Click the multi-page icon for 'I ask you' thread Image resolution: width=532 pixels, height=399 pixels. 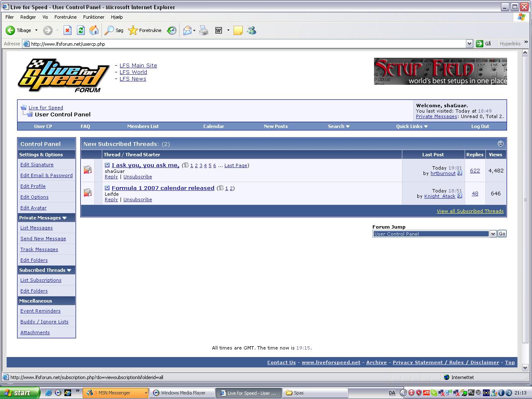click(x=186, y=165)
